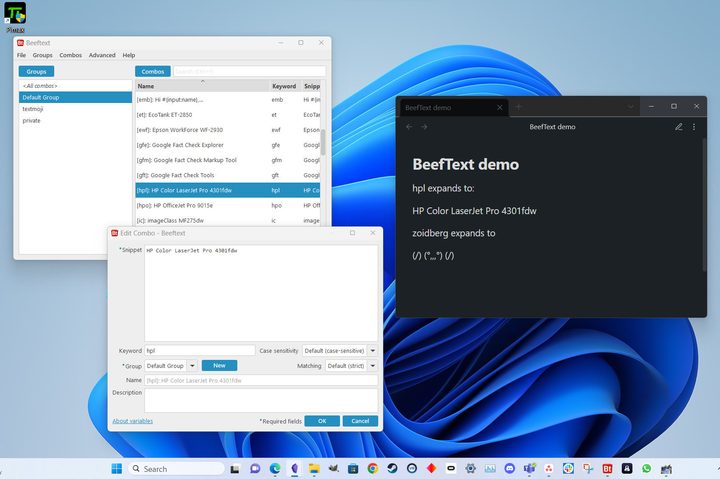The image size is (720, 479).
Task: Sort combos by the Snippet column header
Action: click(x=311, y=86)
